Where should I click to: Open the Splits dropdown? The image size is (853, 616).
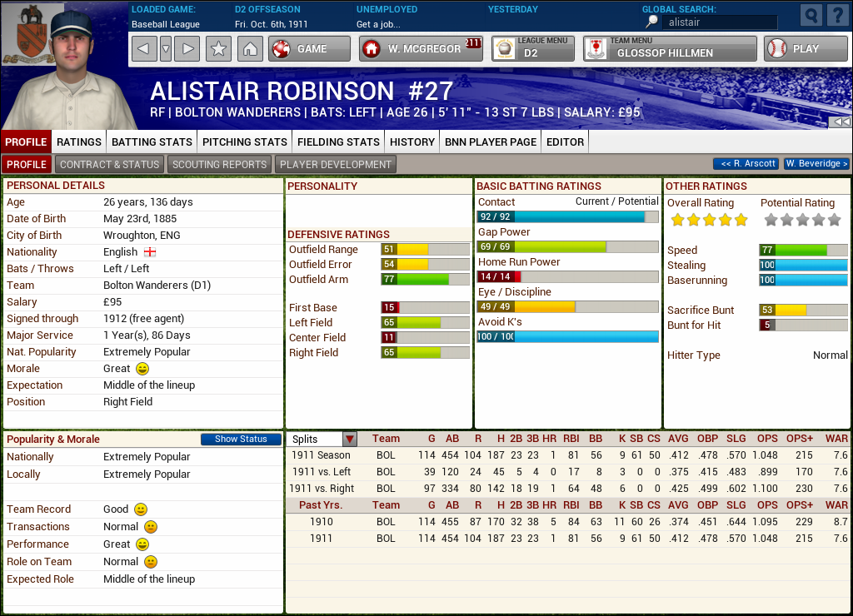coord(348,439)
